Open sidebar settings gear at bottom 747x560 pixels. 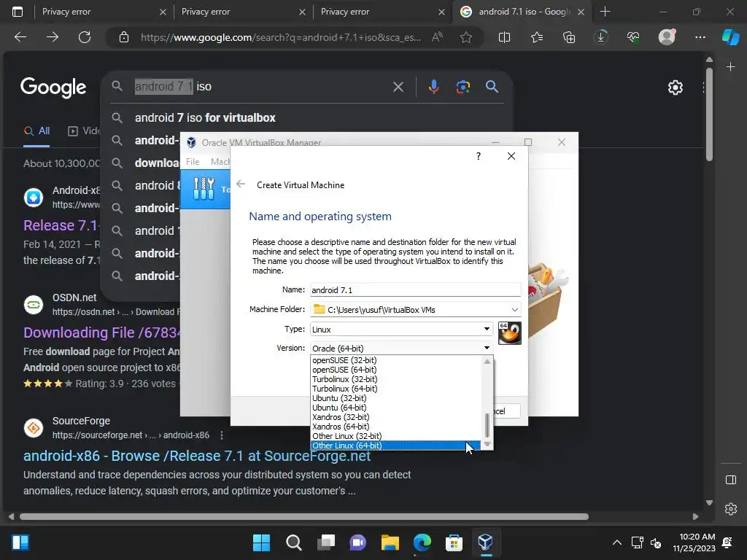tap(731, 508)
